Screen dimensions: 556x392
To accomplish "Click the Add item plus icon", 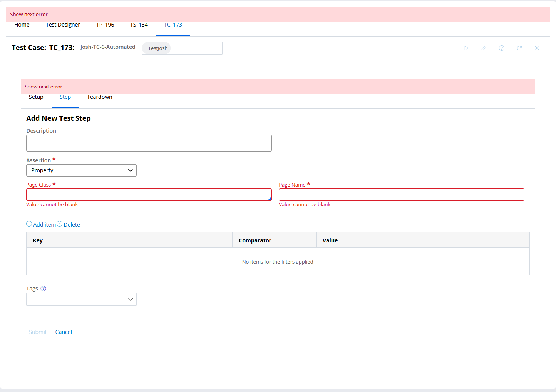I will tap(29, 224).
